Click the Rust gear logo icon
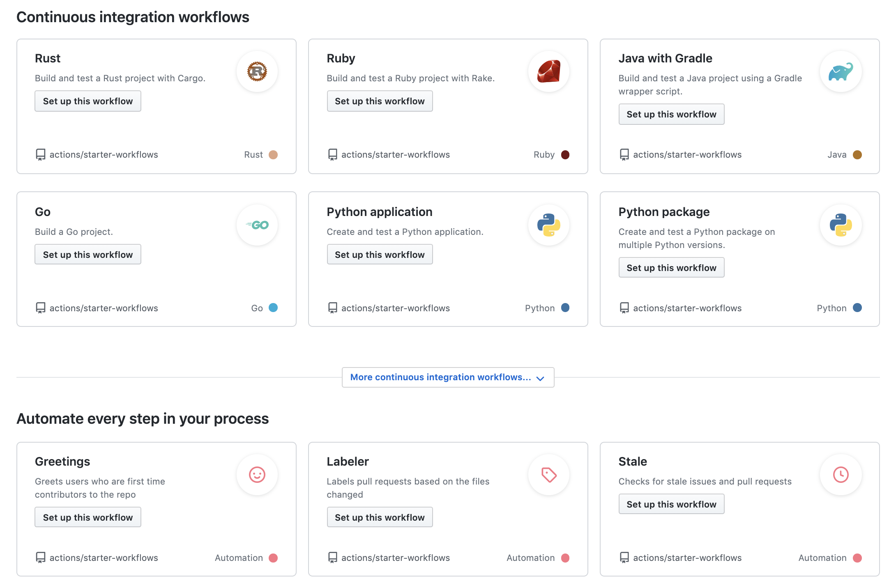This screenshot has width=889, height=588. 257,71
